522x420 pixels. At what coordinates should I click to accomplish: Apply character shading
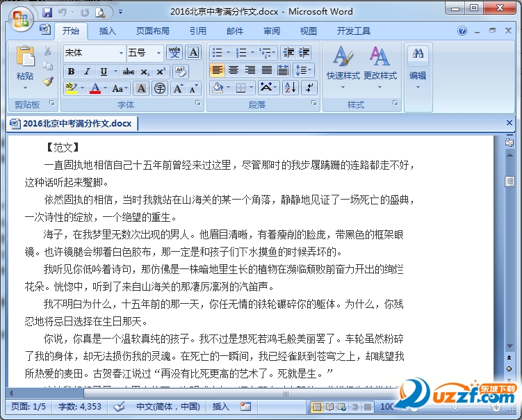(141, 88)
